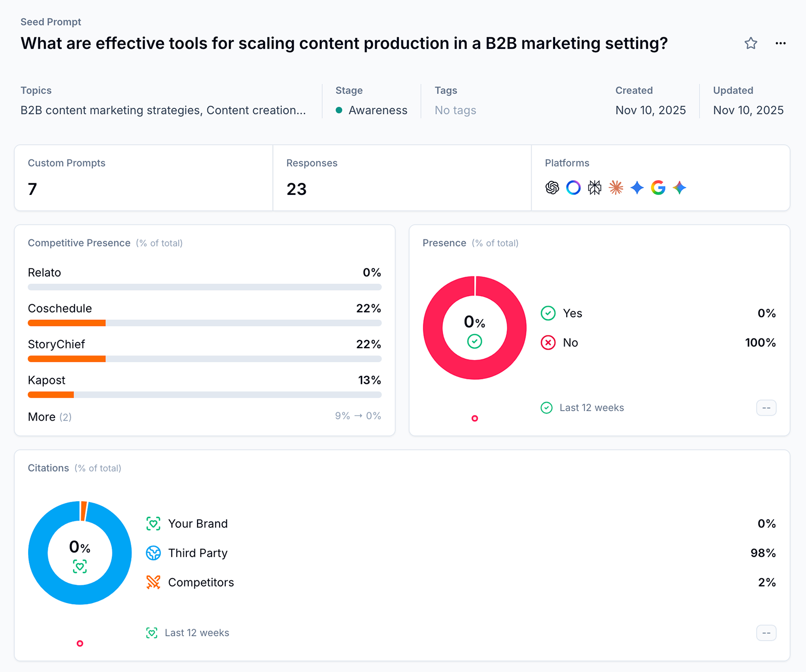Click the 9% → 0% range text

tap(358, 416)
